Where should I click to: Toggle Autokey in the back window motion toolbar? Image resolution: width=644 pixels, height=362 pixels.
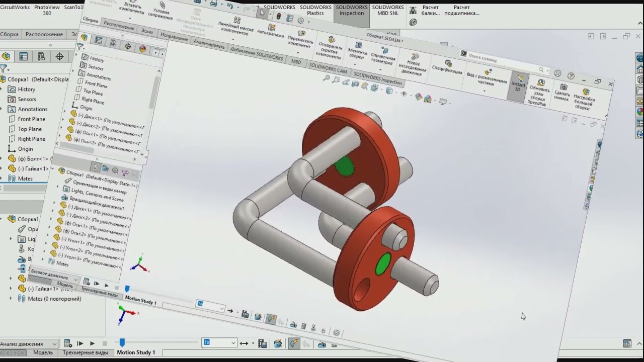click(x=294, y=343)
